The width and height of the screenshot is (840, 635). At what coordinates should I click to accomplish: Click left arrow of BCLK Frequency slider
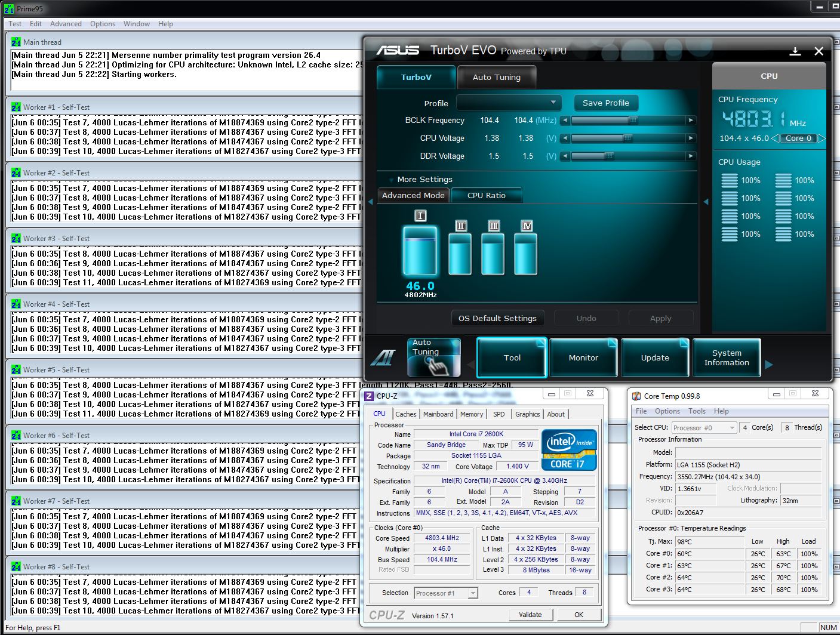[565, 121]
